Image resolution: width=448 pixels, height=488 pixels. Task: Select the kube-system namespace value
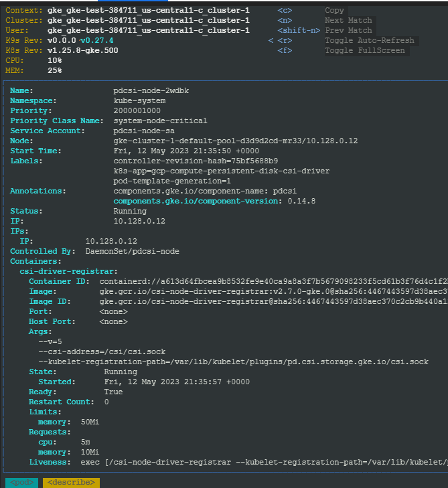pyautogui.click(x=139, y=100)
